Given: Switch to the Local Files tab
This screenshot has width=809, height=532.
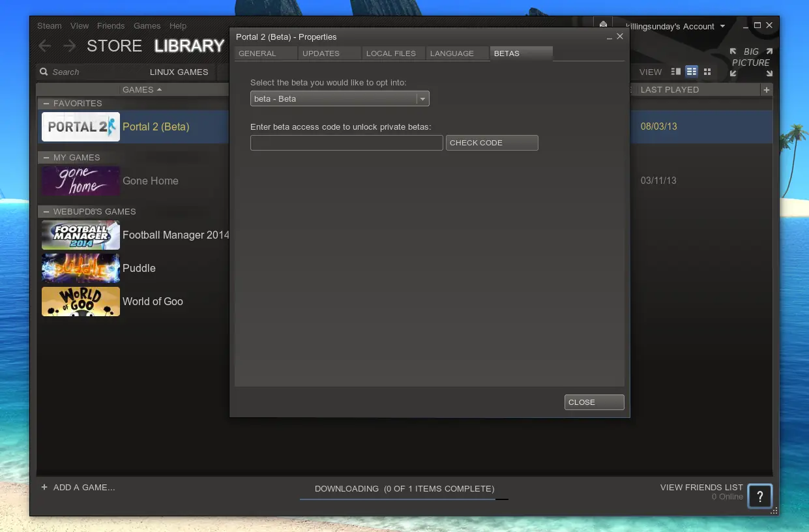Looking at the screenshot, I should pyautogui.click(x=393, y=53).
